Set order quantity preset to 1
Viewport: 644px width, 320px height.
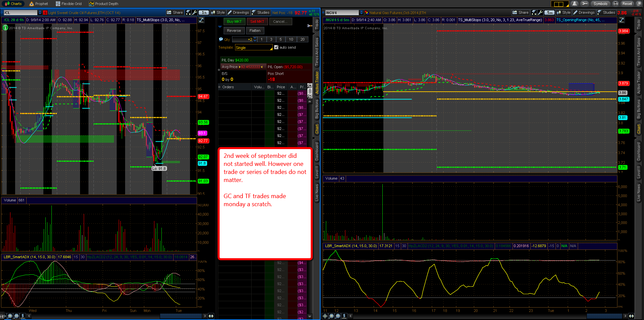coord(262,39)
